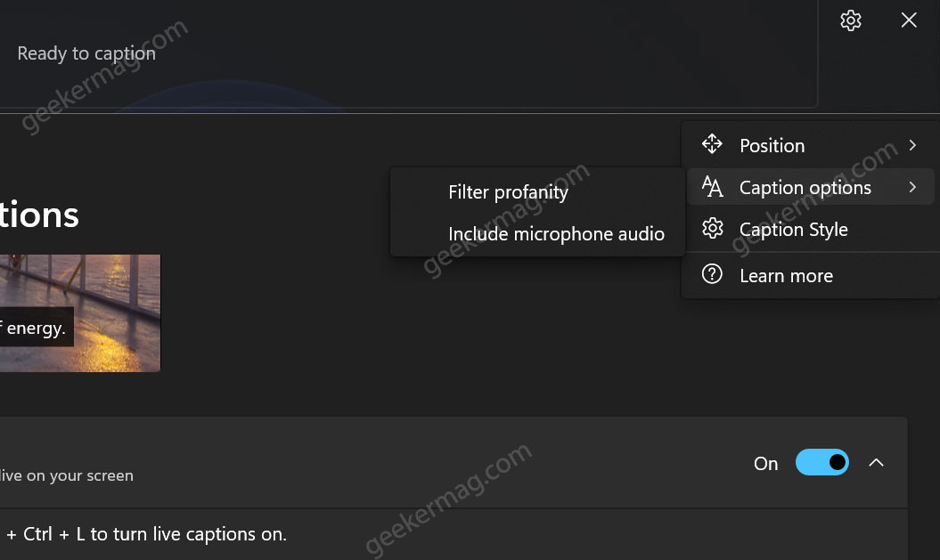Expand the Position submenu chevron

tap(912, 144)
